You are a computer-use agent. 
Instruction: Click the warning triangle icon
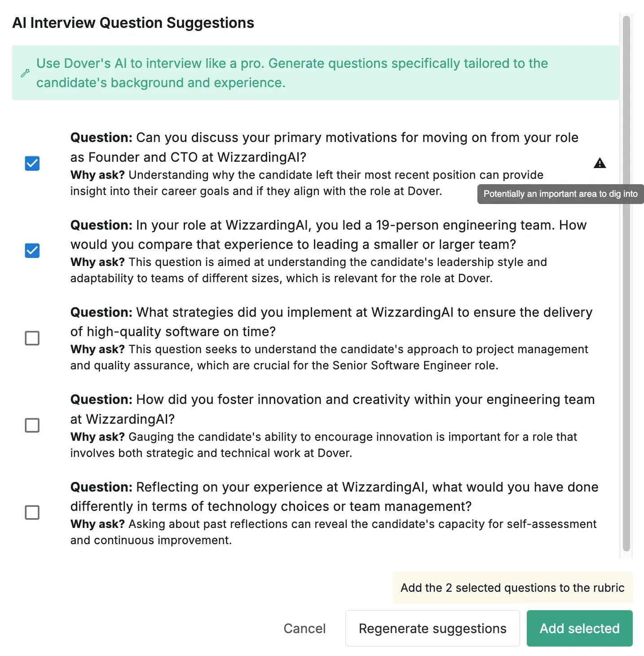[600, 163]
